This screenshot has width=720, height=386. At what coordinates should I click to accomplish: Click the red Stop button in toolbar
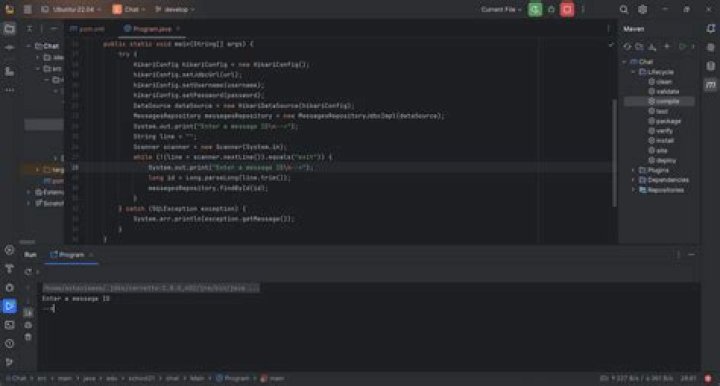(x=567, y=9)
